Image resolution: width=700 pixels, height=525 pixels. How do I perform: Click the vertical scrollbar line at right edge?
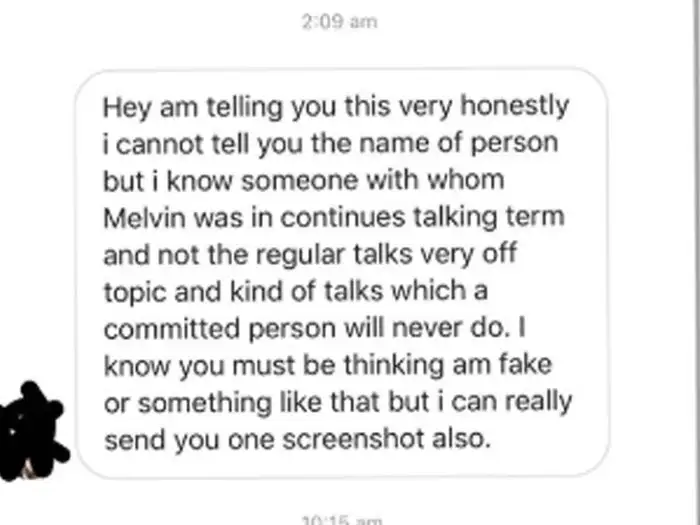696,262
